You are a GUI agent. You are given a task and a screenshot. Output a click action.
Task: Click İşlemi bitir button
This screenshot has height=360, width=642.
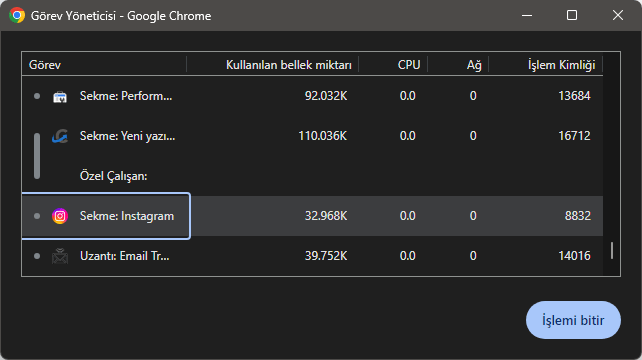[x=573, y=320]
